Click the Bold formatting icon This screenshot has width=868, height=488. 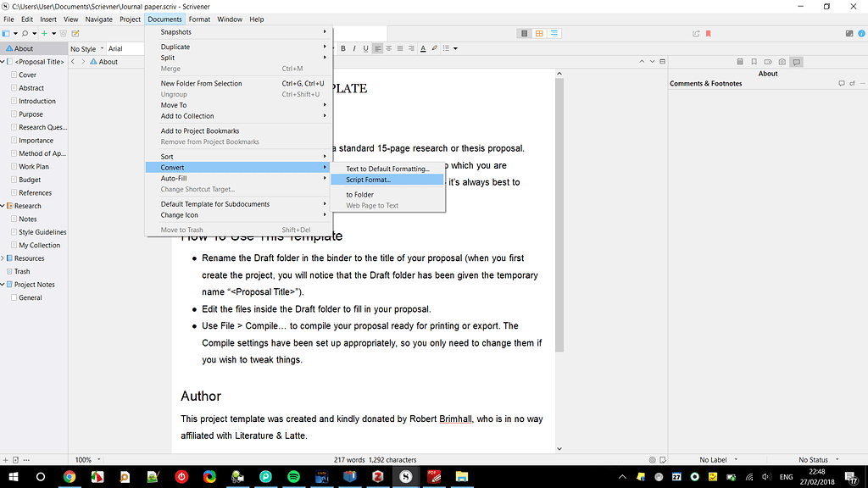click(343, 48)
